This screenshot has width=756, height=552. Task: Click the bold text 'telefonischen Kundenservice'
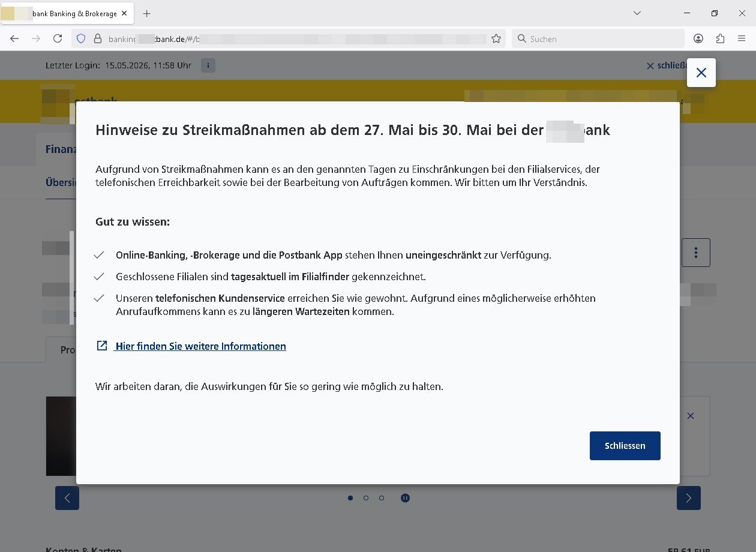(x=220, y=298)
